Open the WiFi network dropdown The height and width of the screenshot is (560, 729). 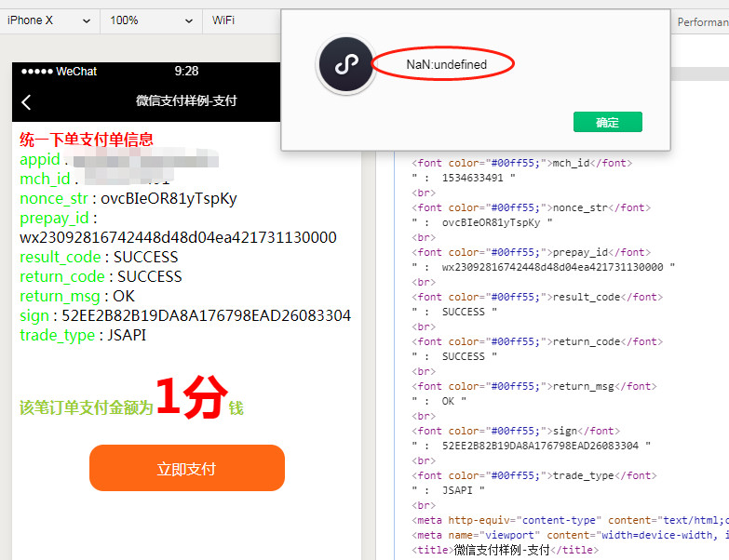242,20
